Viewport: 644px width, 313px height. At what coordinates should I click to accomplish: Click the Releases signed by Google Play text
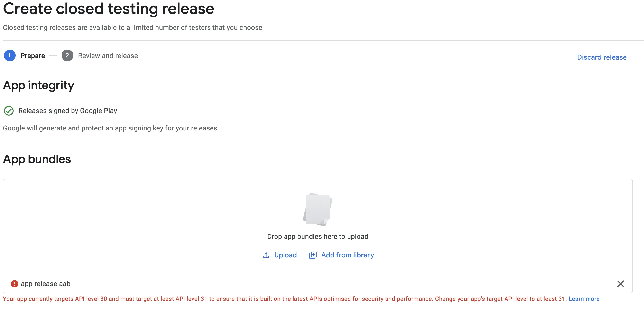(x=68, y=111)
